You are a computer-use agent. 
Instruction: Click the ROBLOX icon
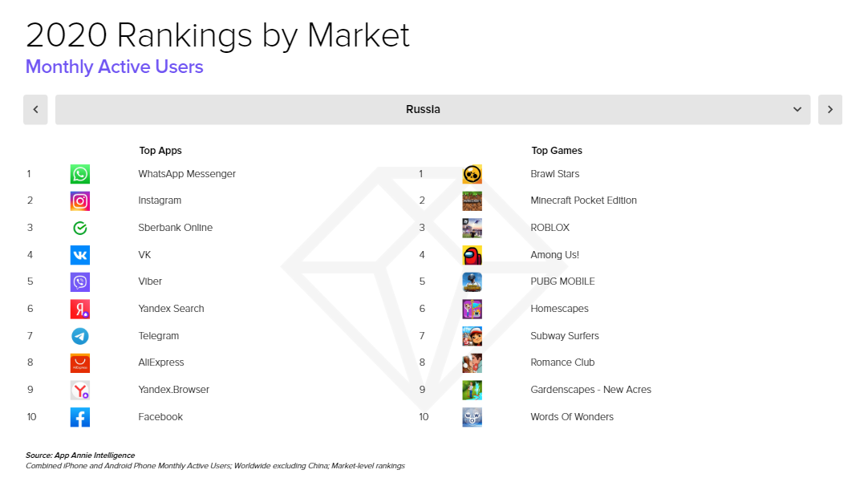472,227
